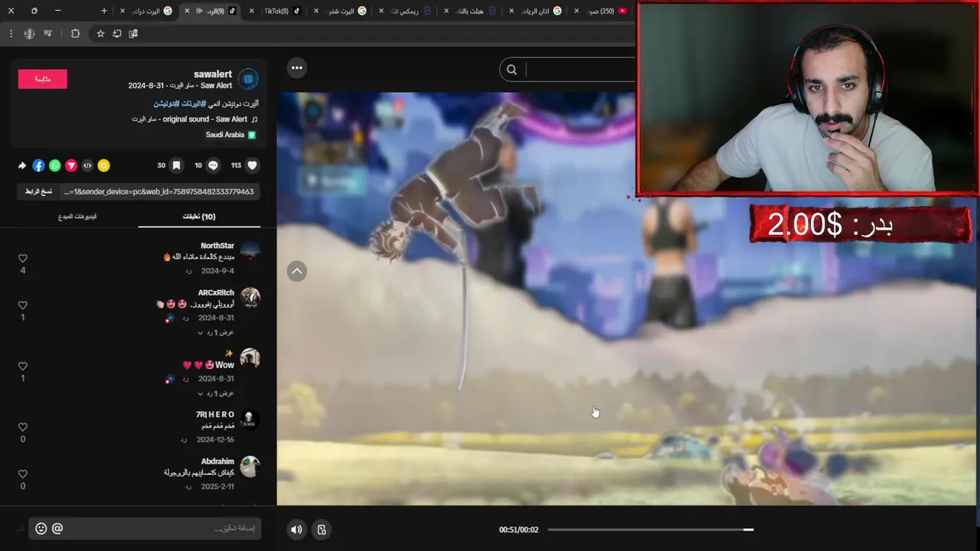Open Abdrahim commenter avatar
980x551 pixels.
pos(250,466)
